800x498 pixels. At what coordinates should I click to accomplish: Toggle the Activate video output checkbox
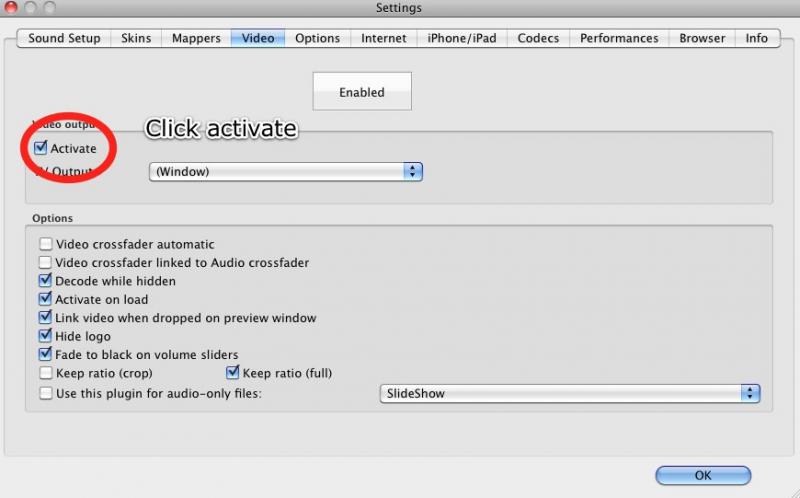pyautogui.click(x=41, y=148)
